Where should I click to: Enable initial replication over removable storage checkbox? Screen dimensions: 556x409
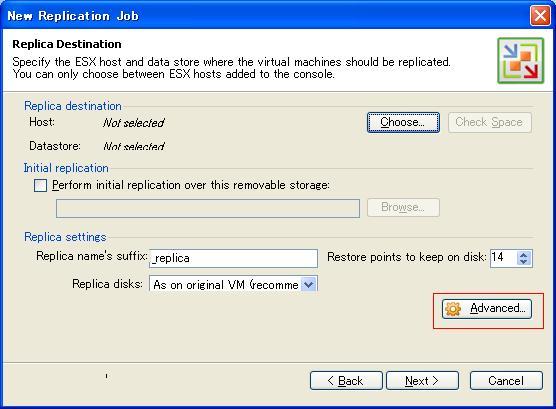tap(40, 185)
